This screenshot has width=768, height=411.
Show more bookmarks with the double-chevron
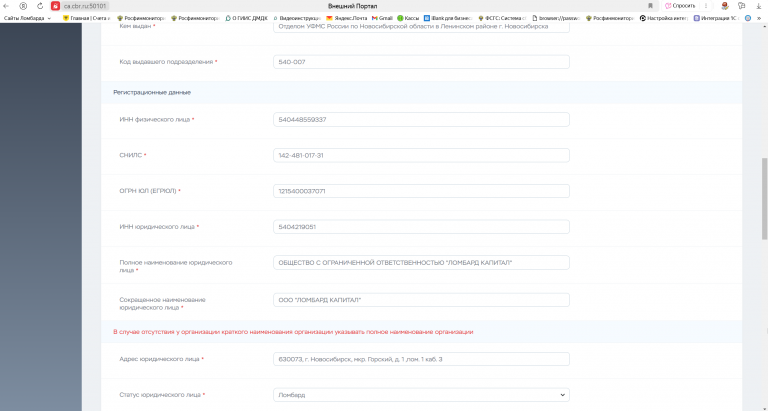[x=759, y=18]
